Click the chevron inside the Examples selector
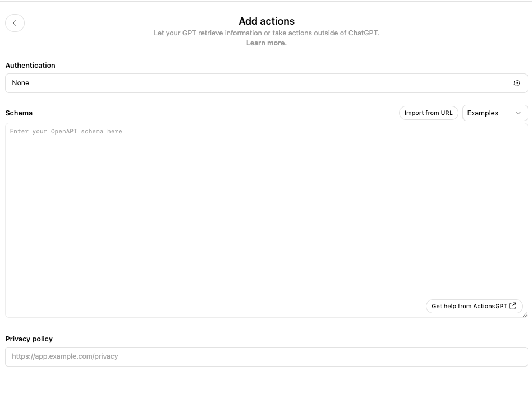This screenshot has width=532, height=403. [518, 113]
